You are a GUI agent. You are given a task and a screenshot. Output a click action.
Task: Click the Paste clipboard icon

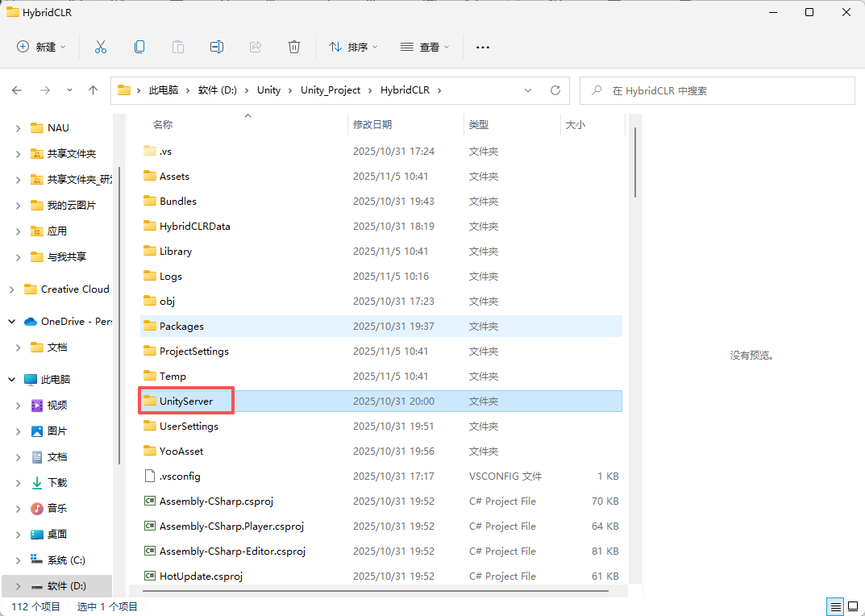pyautogui.click(x=178, y=47)
